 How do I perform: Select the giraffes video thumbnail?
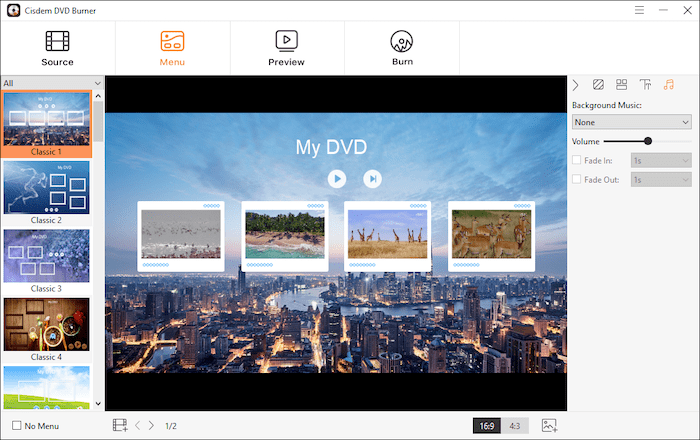(x=388, y=234)
